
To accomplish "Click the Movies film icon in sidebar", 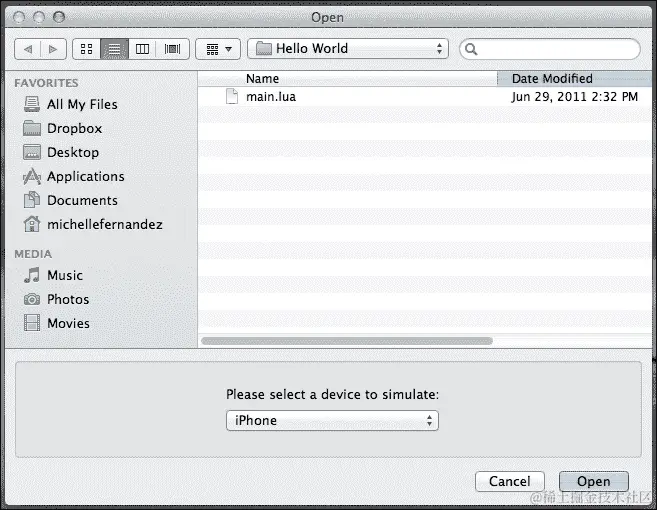I will click(32, 323).
